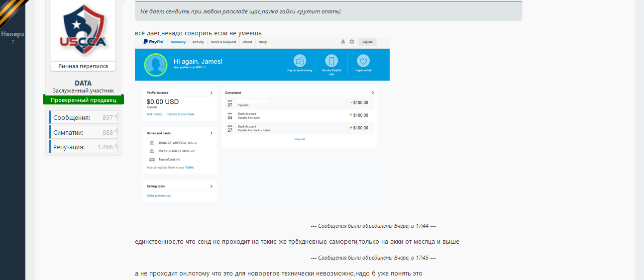Click the green-ringed profile photo icon

pos(156,65)
